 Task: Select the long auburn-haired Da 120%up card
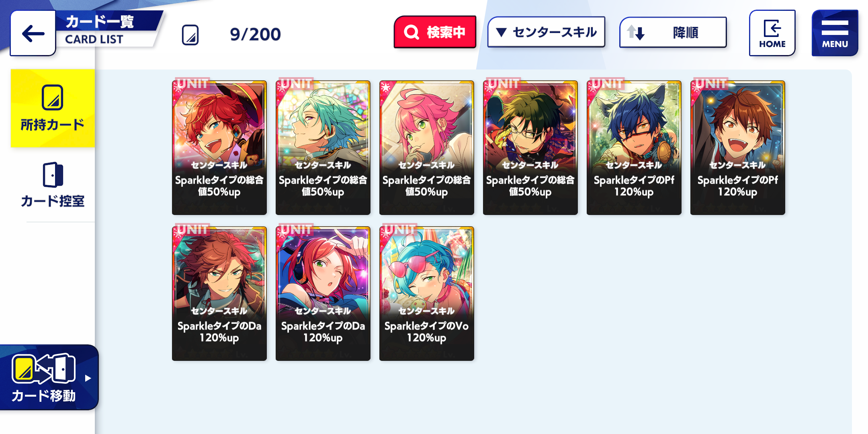click(x=219, y=293)
